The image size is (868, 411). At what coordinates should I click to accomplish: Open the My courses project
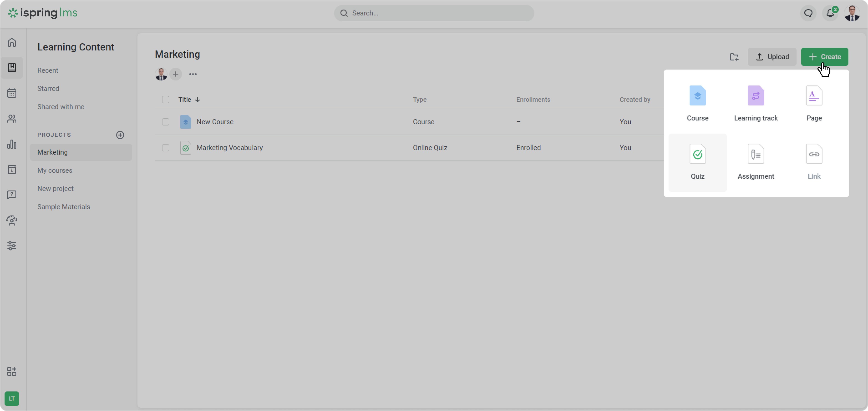click(55, 170)
